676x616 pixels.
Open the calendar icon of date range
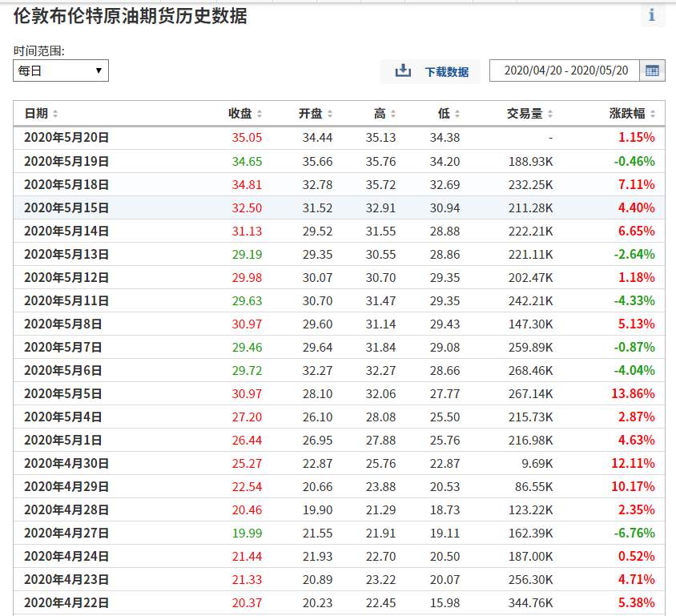652,70
